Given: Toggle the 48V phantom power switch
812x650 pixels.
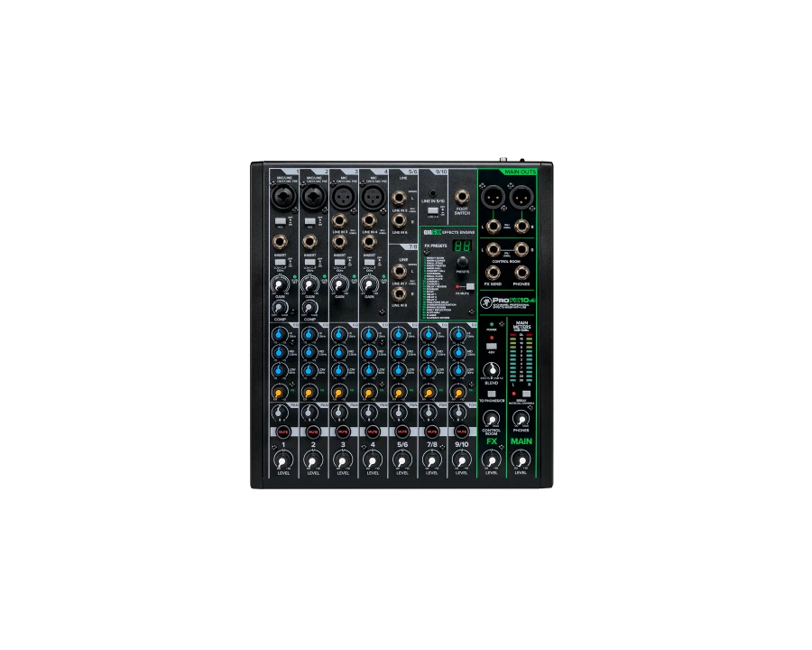Looking at the screenshot, I should coord(492,347).
